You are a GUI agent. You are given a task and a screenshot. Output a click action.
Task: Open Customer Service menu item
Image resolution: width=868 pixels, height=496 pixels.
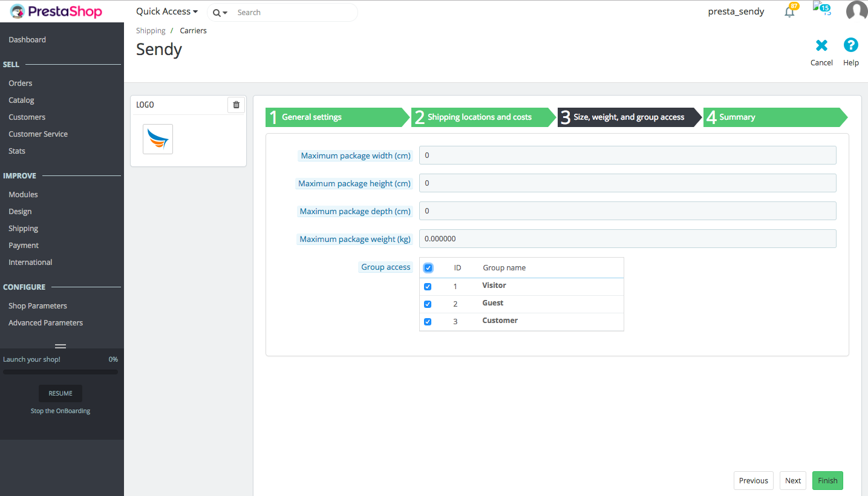click(x=38, y=134)
